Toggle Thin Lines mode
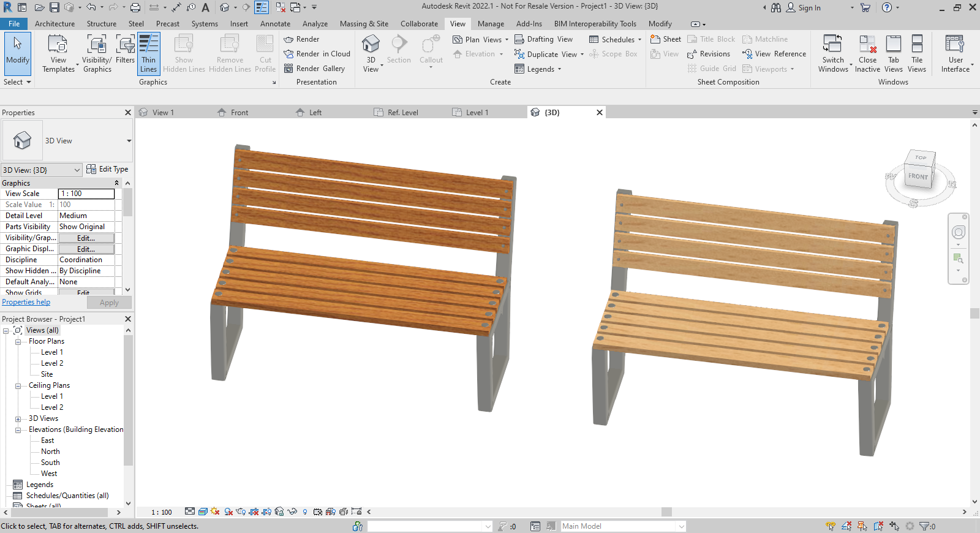Image resolution: width=980 pixels, height=533 pixels. tap(149, 54)
